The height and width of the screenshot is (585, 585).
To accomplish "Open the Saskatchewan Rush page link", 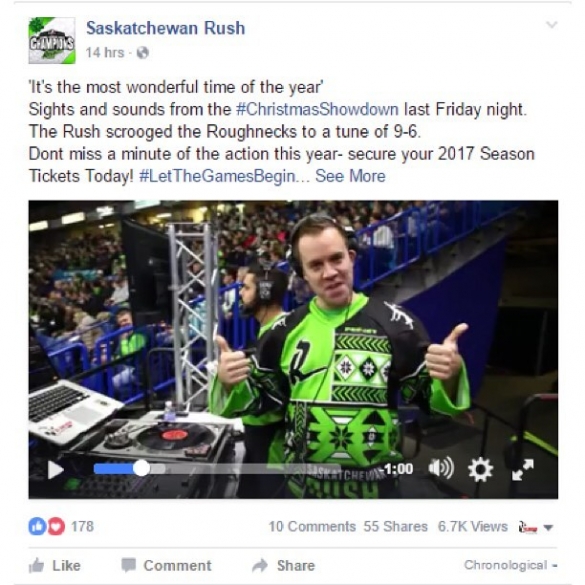I will (166, 28).
